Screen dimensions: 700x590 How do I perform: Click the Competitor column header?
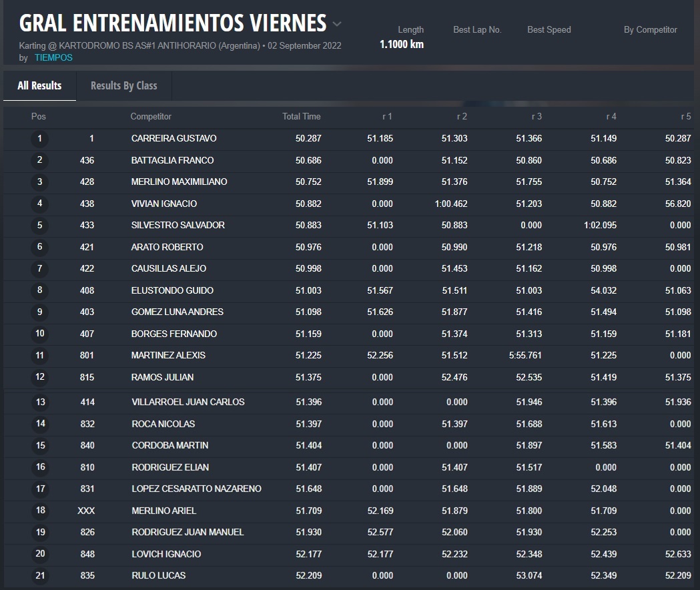(151, 116)
